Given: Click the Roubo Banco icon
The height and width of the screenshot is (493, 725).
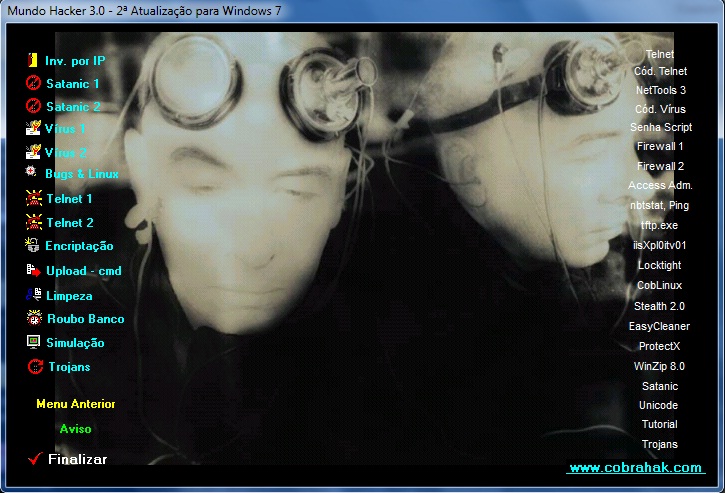Looking at the screenshot, I should pos(33,318).
